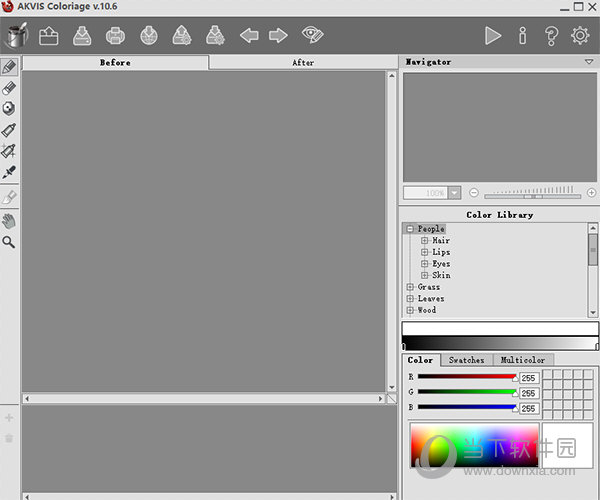Select the Magic Tube tool
The image size is (600, 500).
tap(9, 151)
